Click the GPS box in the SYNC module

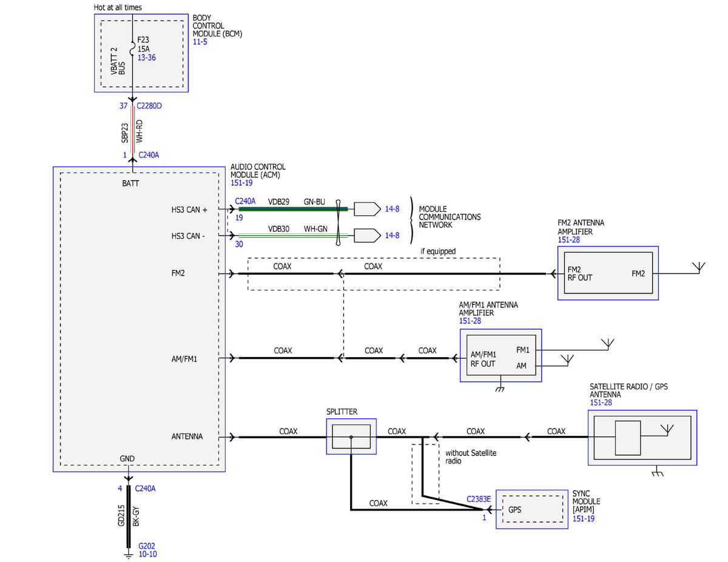pos(532,510)
